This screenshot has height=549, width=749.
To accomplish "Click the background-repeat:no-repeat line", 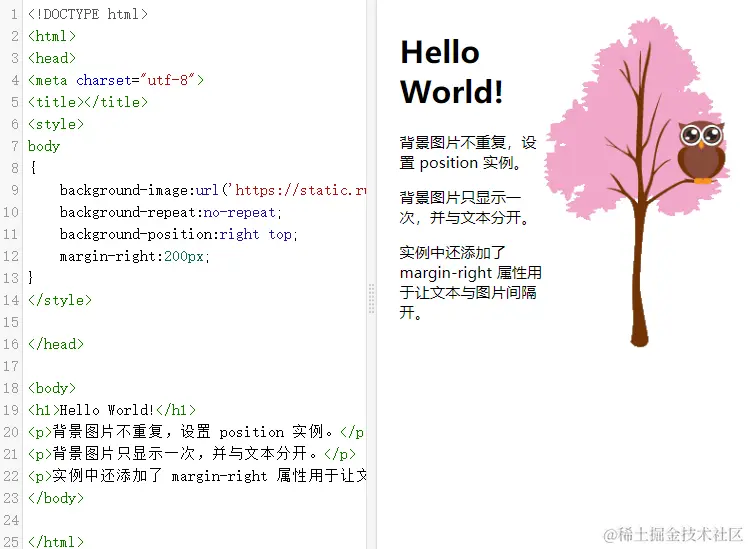I will pyautogui.click(x=171, y=212).
